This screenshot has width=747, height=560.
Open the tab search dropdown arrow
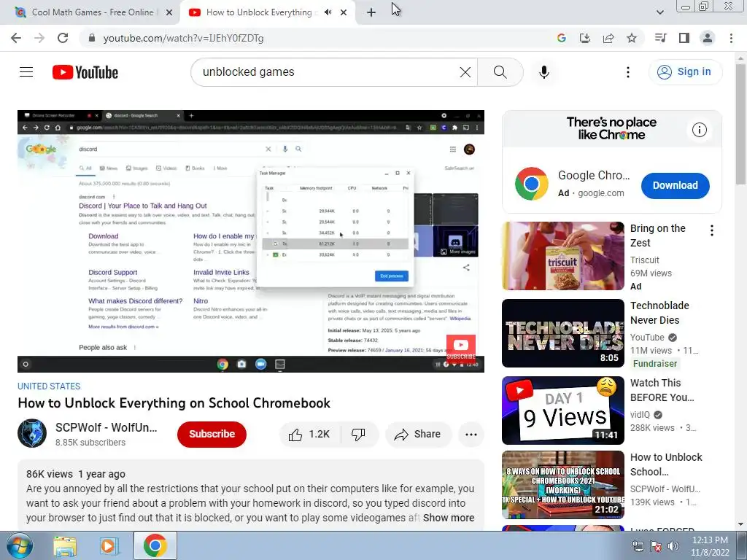(659, 12)
